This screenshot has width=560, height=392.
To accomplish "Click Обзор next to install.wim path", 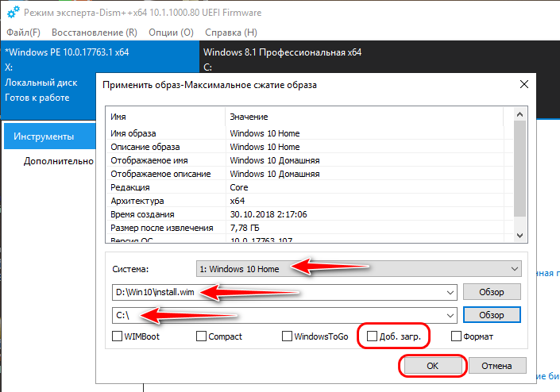I will pyautogui.click(x=492, y=292).
